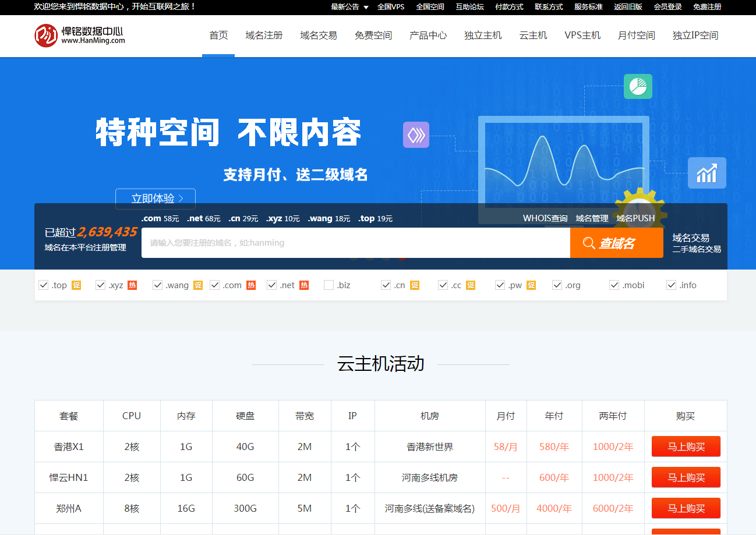Open the 立即体验 chevron button
This screenshot has width=756, height=535.
click(156, 199)
